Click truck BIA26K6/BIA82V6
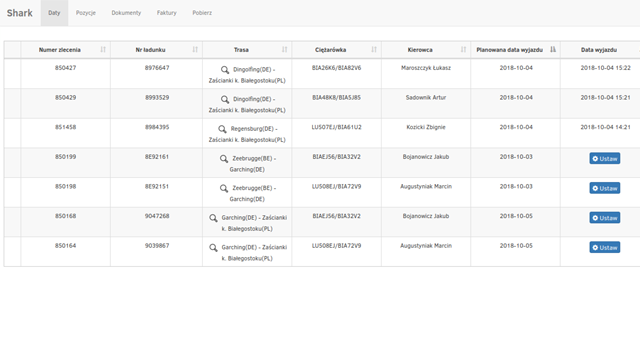The height and width of the screenshot is (360, 640). click(336, 68)
